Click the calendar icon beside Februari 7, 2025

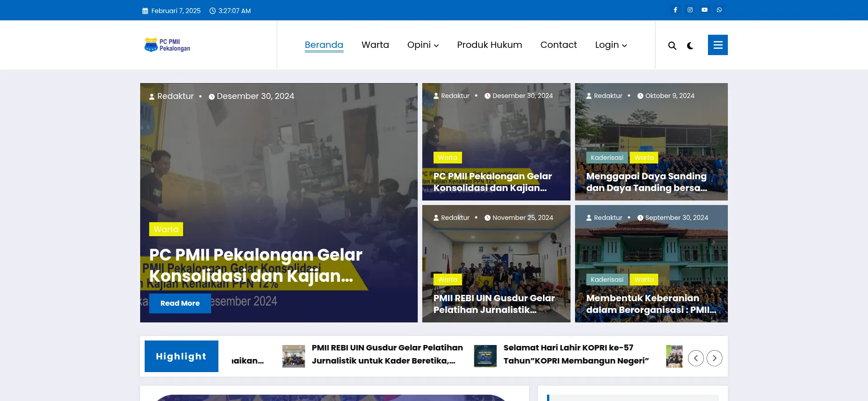coord(145,11)
